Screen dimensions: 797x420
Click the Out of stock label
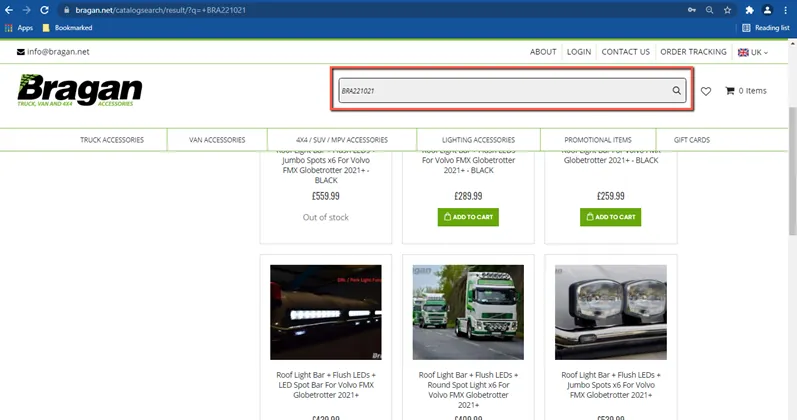pyautogui.click(x=326, y=217)
